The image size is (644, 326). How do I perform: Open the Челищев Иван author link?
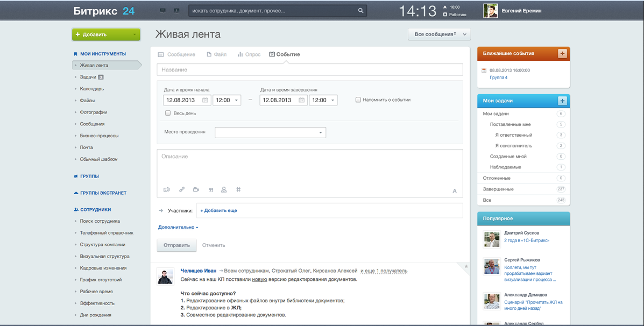[x=199, y=271]
